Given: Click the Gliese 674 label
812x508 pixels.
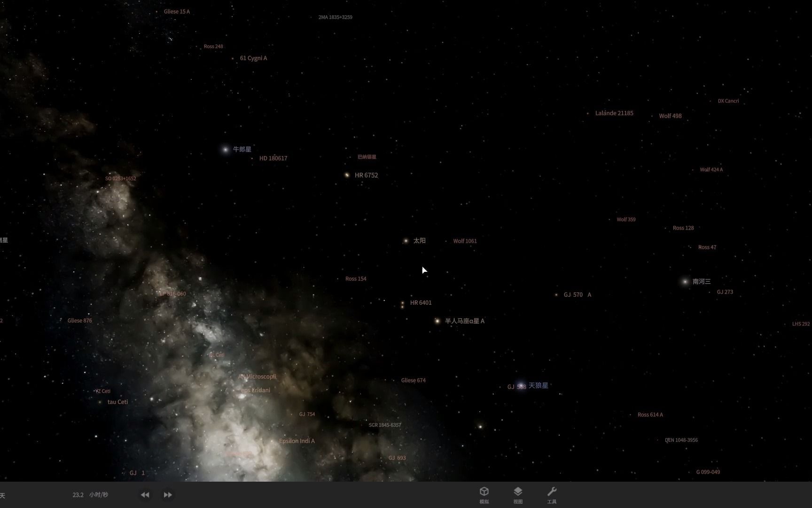Looking at the screenshot, I should point(413,381).
